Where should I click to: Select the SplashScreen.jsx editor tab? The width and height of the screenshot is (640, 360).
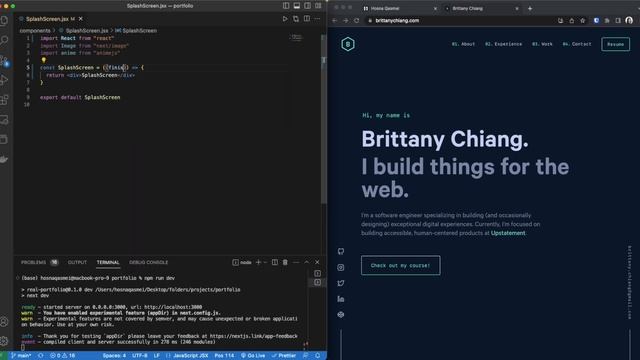coord(51,19)
